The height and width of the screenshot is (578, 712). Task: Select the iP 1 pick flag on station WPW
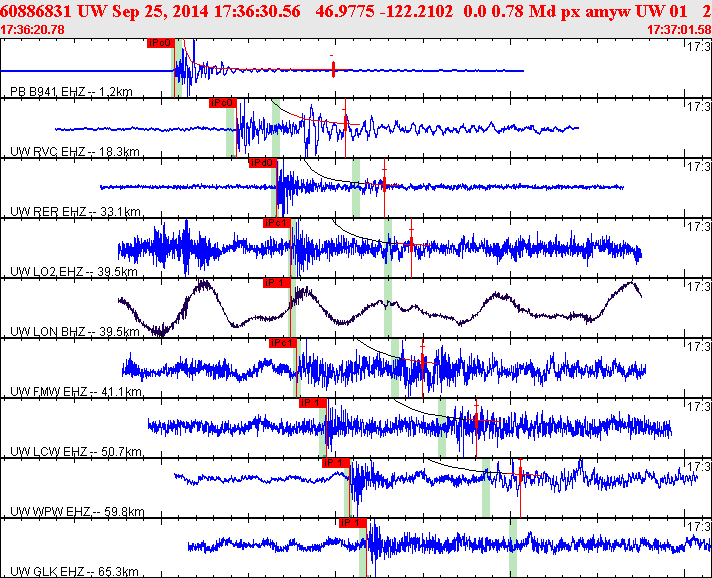click(336, 463)
